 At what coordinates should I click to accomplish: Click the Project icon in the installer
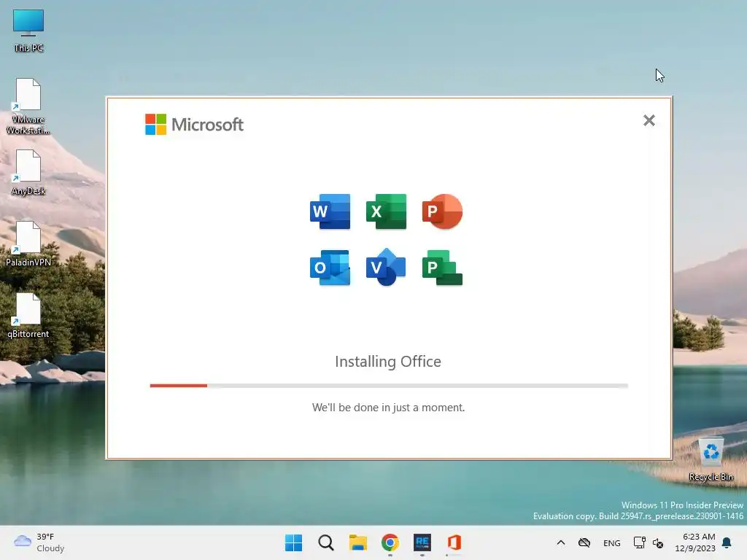tap(442, 268)
